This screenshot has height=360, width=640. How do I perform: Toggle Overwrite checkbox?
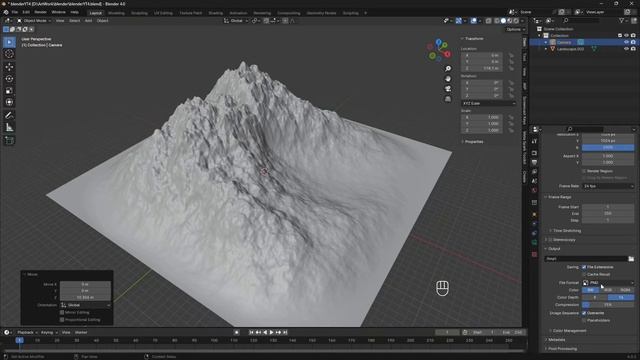click(584, 313)
